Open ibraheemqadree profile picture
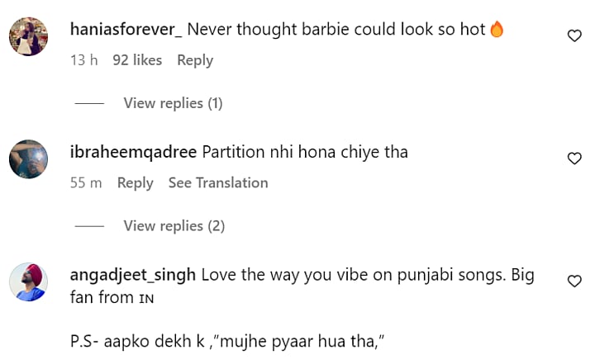 pyautogui.click(x=28, y=159)
